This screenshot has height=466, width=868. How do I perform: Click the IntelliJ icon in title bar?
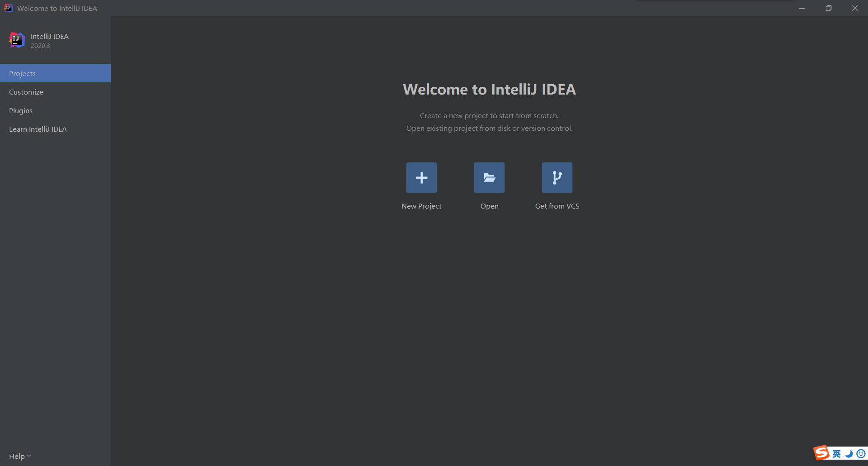pos(8,8)
